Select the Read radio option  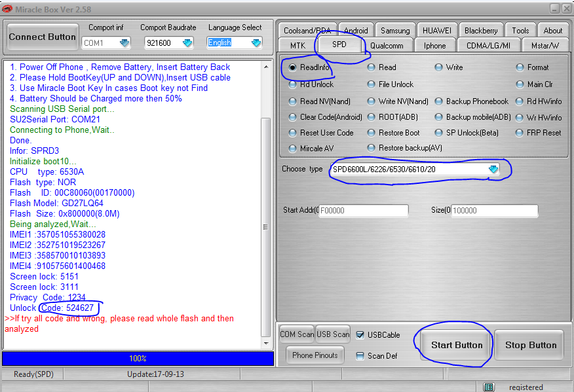[371, 67]
